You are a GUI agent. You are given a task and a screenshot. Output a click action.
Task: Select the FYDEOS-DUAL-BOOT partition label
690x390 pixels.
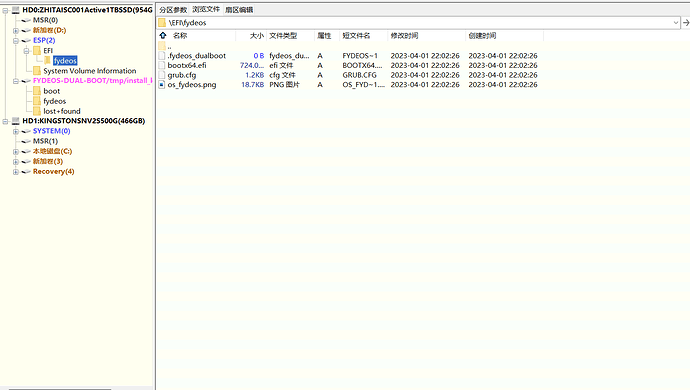[x=92, y=81]
